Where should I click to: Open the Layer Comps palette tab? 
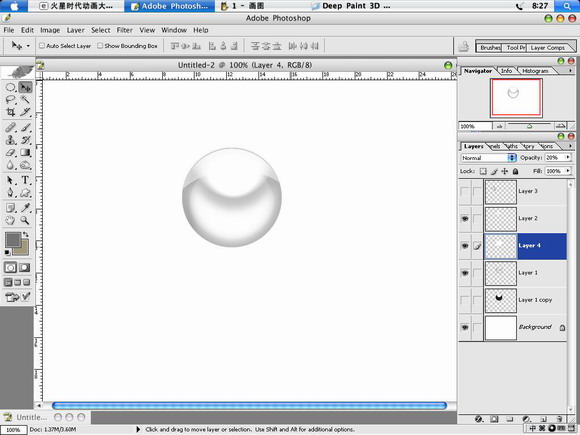click(x=547, y=48)
